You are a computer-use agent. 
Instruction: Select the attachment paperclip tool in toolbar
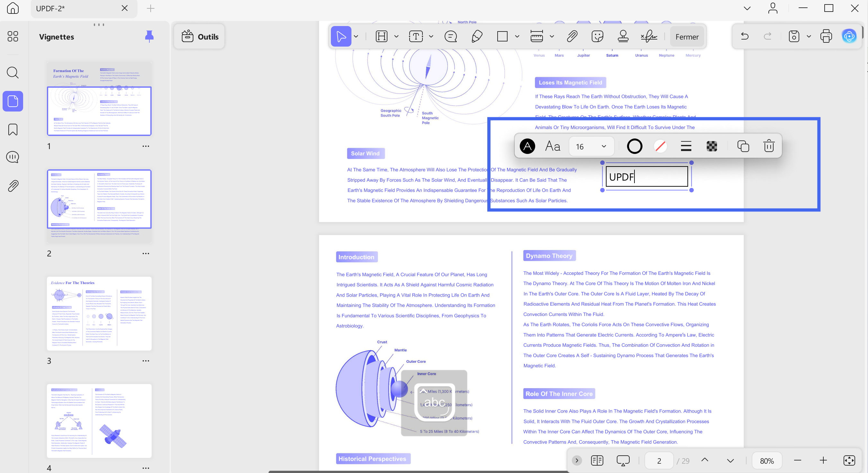coord(572,36)
